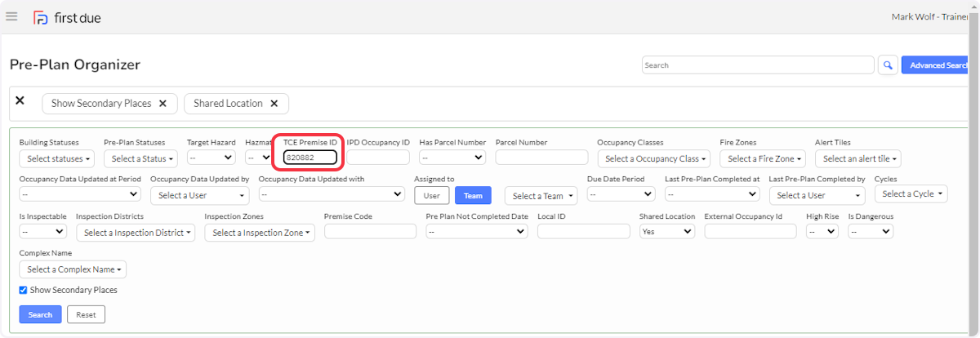Screen dimensions: 980x338
Task: Click the Reset button
Action: [86, 314]
